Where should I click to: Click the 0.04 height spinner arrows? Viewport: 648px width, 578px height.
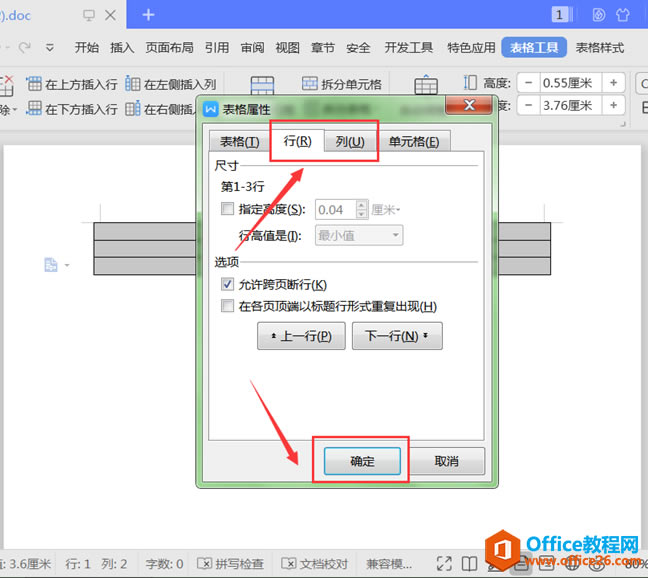pyautogui.click(x=361, y=209)
